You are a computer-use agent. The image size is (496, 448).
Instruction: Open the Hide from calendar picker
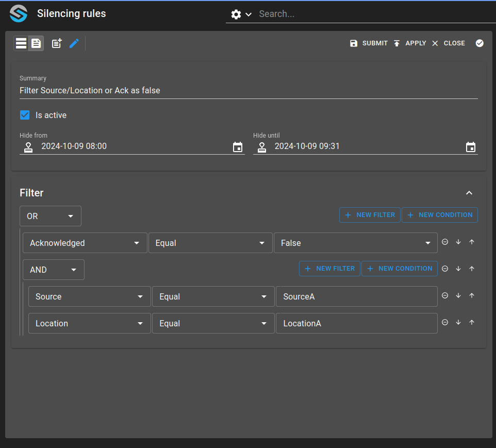238,147
